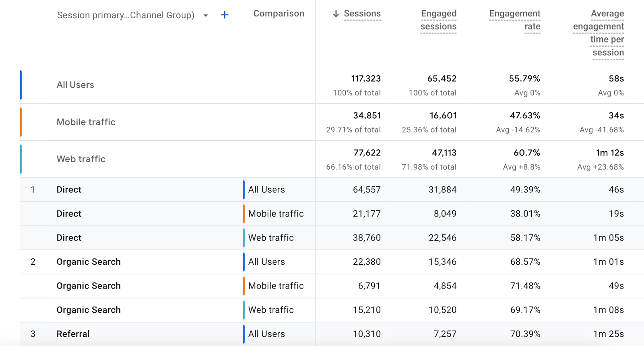
Task: Click Mobile traffic label in Direct row
Action: (276, 214)
